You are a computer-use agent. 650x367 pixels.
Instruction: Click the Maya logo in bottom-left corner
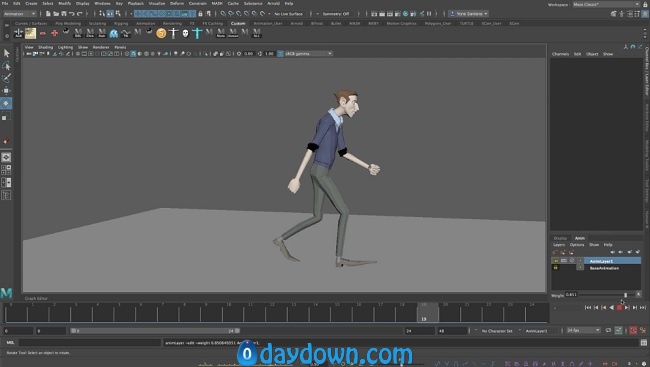click(6, 293)
